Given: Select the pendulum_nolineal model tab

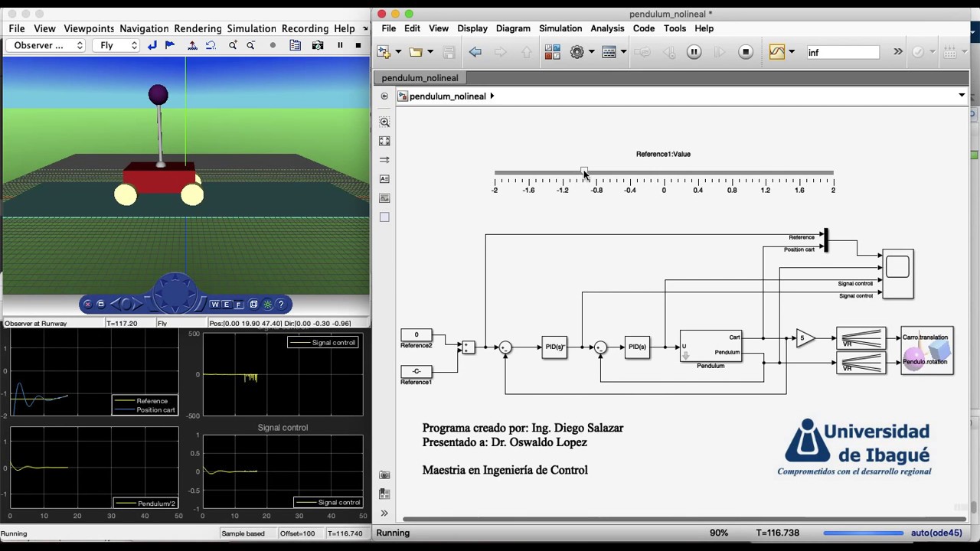Looking at the screenshot, I should [420, 78].
